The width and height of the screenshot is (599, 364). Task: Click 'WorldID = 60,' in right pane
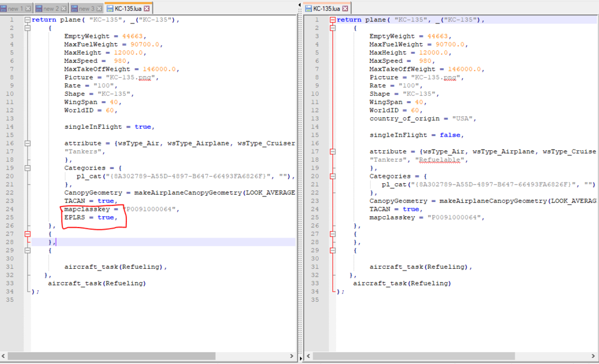[x=396, y=110]
